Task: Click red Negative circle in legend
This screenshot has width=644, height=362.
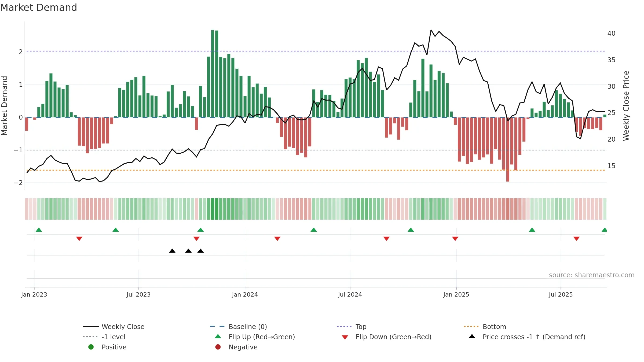Action: [218, 347]
